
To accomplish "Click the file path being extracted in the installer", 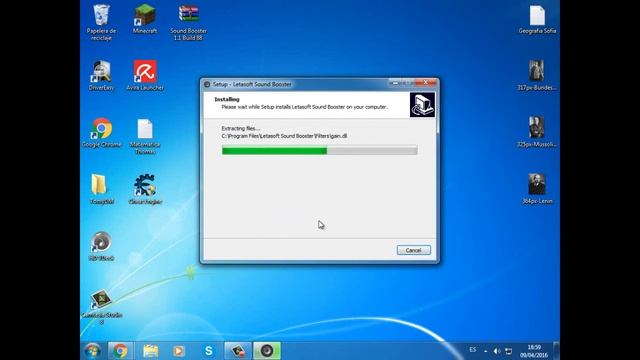I will (x=284, y=136).
